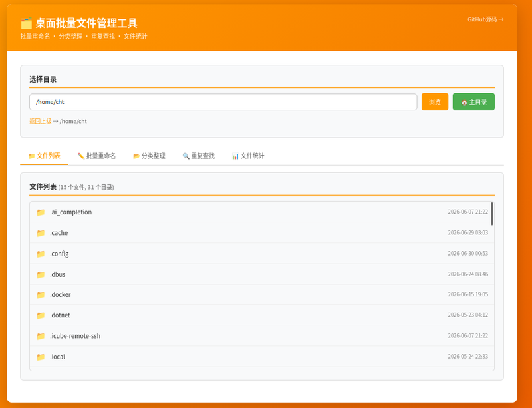Click the folder icon beside .dbus
532x408 pixels.
pyautogui.click(x=41, y=274)
